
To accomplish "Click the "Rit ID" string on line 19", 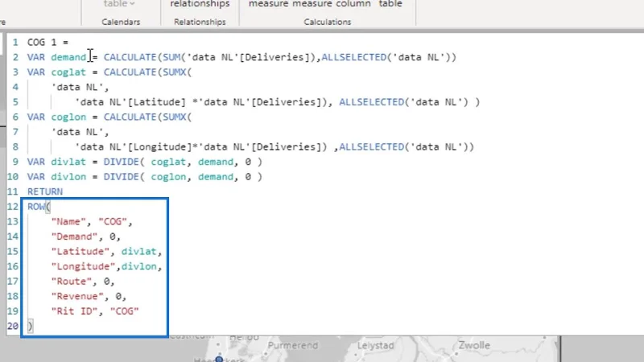I will pos(74,311).
